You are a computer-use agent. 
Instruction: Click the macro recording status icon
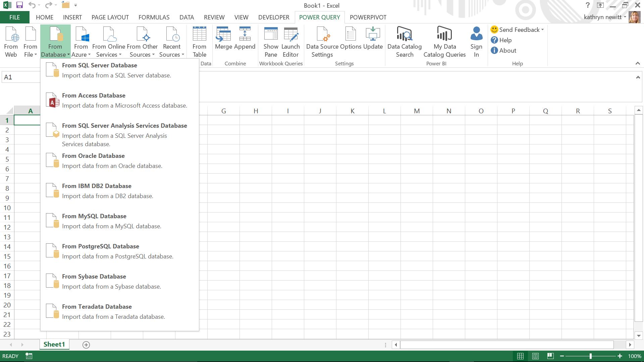[29, 356]
